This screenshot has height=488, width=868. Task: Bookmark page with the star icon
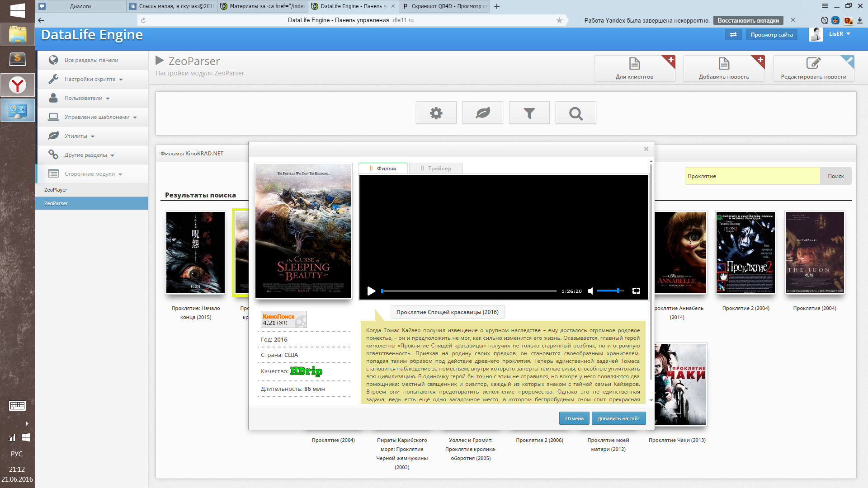click(x=559, y=20)
